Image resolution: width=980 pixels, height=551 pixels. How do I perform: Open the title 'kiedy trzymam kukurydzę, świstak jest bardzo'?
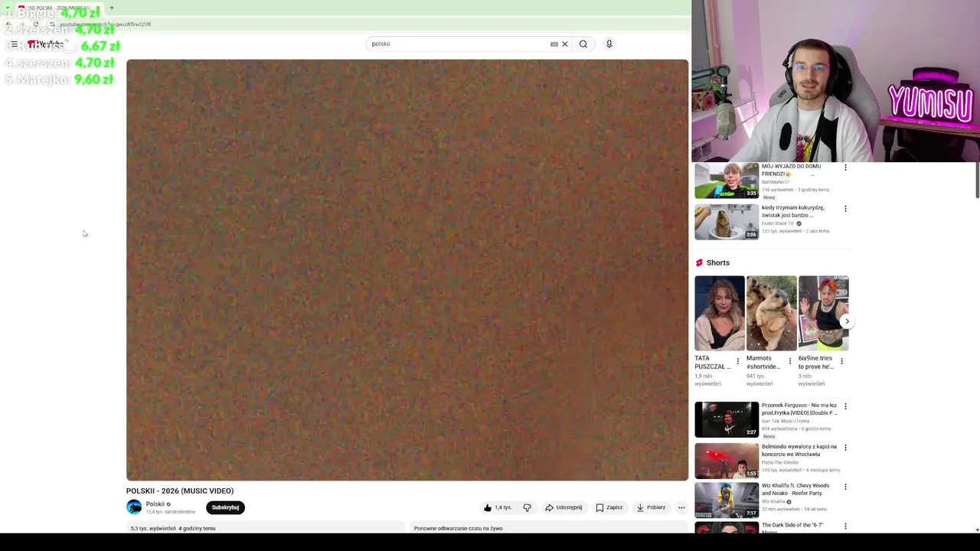[x=793, y=211]
